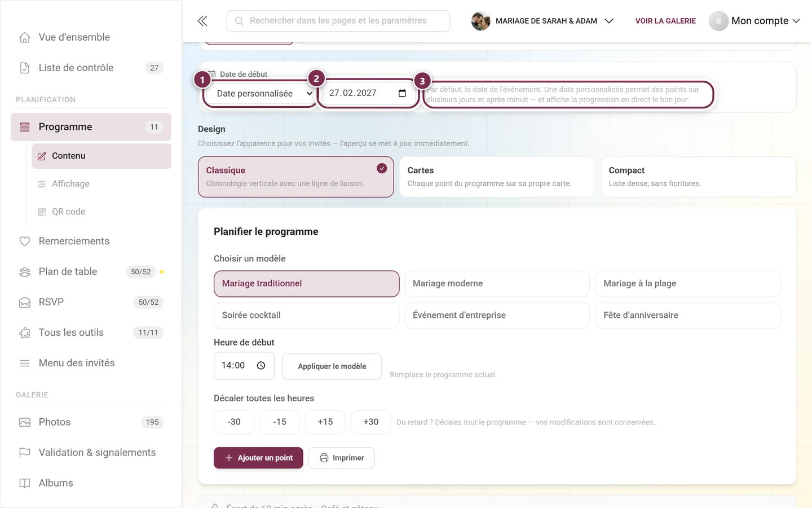Choose the Mariage moderne template
Image resolution: width=812 pixels, height=508 pixels.
pyautogui.click(x=497, y=284)
